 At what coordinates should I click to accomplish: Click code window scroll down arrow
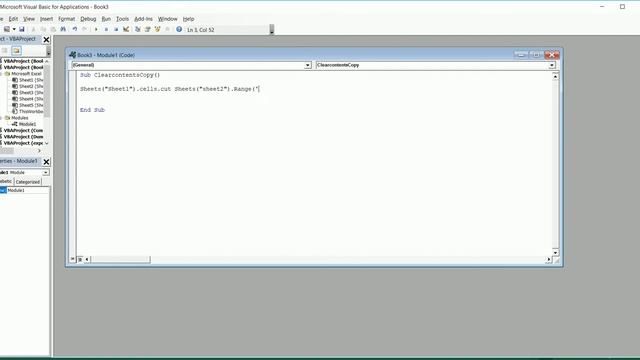pyautogui.click(x=555, y=252)
